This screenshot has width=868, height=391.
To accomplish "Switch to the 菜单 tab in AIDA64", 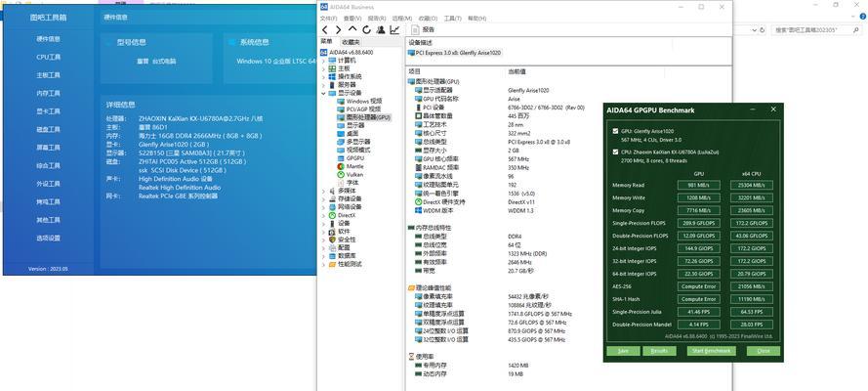I will 327,41.
